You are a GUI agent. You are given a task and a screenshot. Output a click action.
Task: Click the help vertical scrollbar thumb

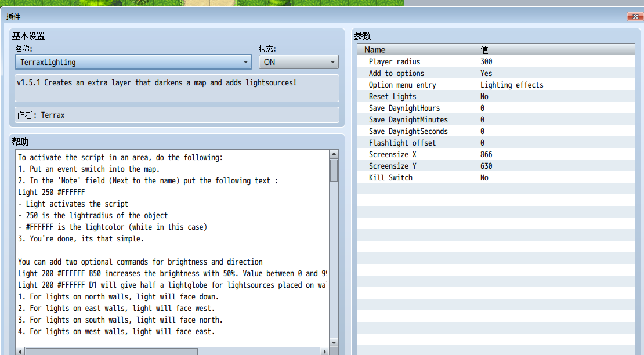334,171
